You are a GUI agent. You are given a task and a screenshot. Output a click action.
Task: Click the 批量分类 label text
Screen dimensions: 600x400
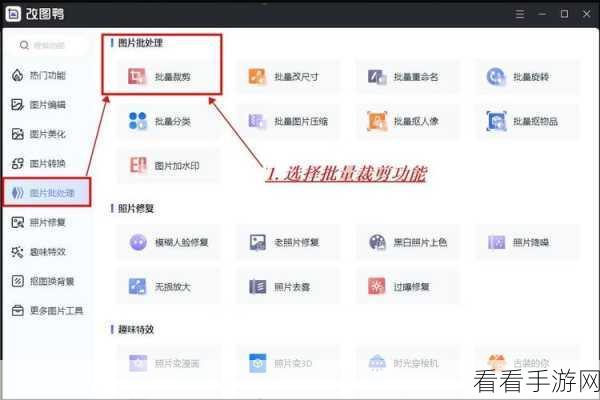(173, 122)
